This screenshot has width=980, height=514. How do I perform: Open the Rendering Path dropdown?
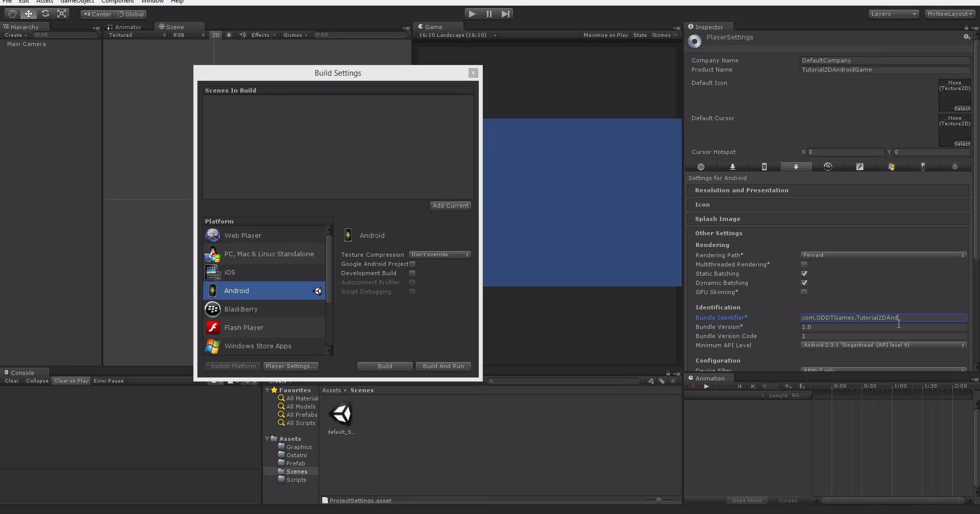[883, 255]
